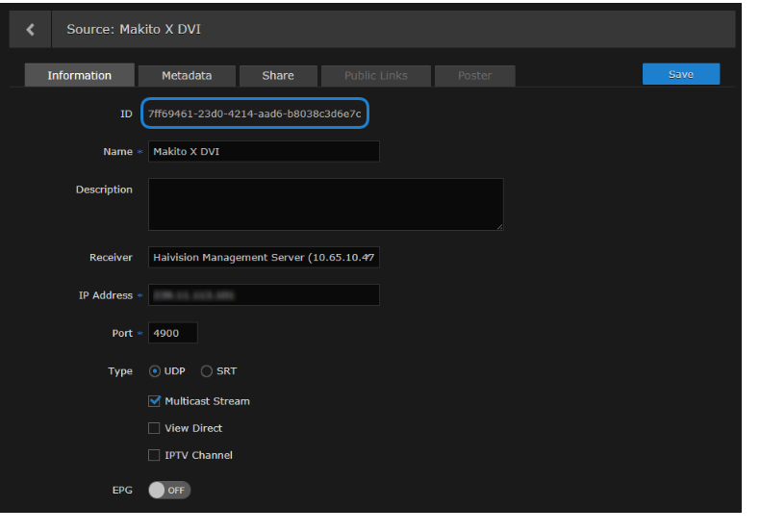Choose the SRT stream type

coord(207,371)
